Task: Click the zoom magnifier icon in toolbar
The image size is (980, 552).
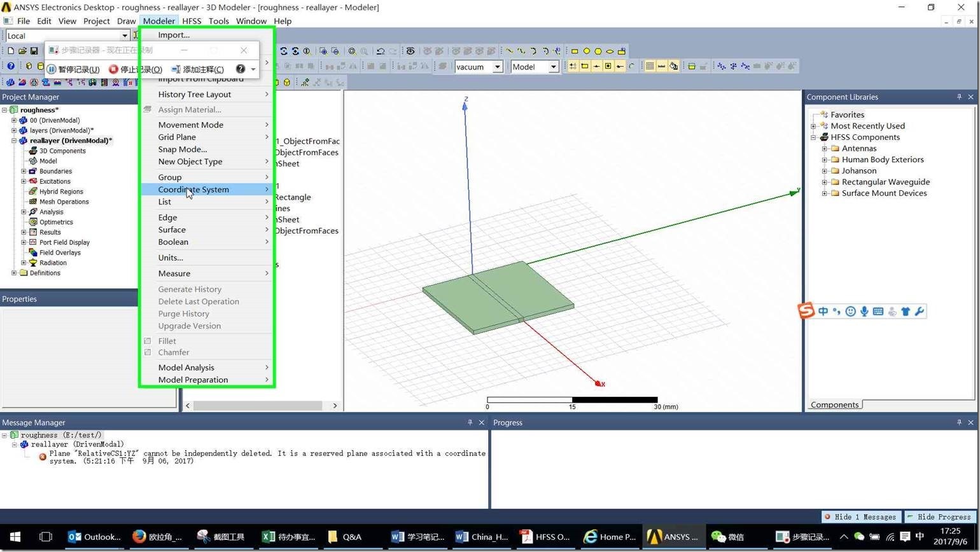Action: 352,51
